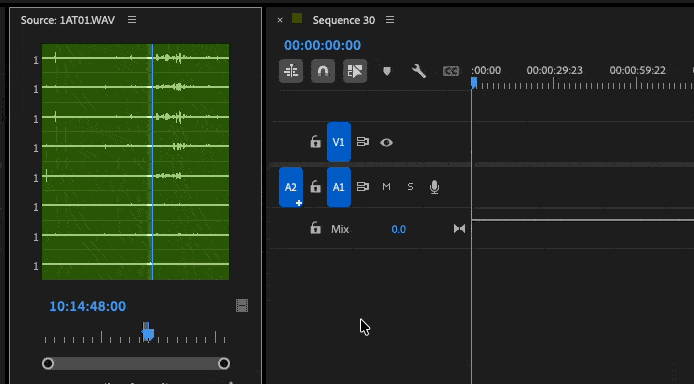Click the Drag Video Only filmstrip icon
Viewport: 694px width, 384px height.
tap(242, 306)
